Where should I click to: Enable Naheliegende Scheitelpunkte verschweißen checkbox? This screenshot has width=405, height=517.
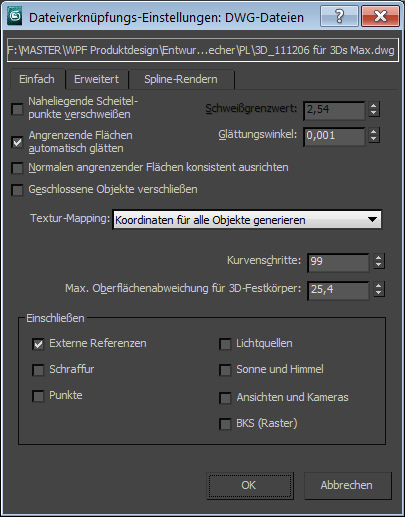(x=17, y=109)
